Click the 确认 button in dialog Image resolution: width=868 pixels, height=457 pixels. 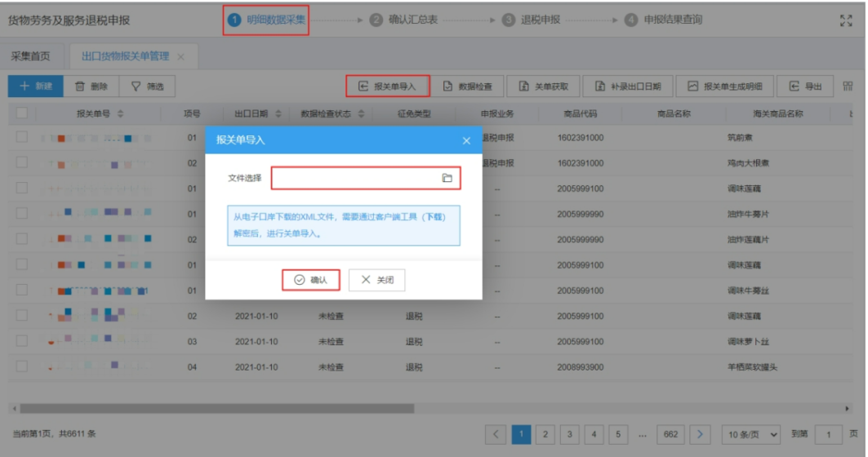[310, 280]
